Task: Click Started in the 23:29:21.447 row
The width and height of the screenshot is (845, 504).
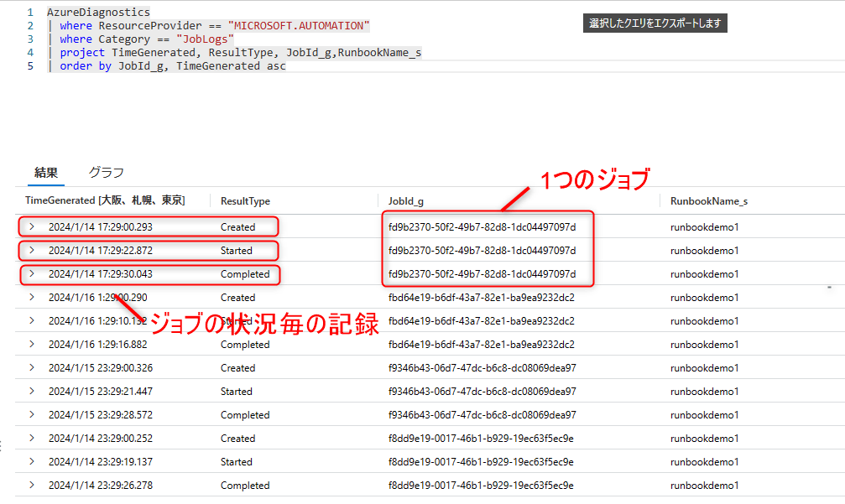Action: click(236, 391)
